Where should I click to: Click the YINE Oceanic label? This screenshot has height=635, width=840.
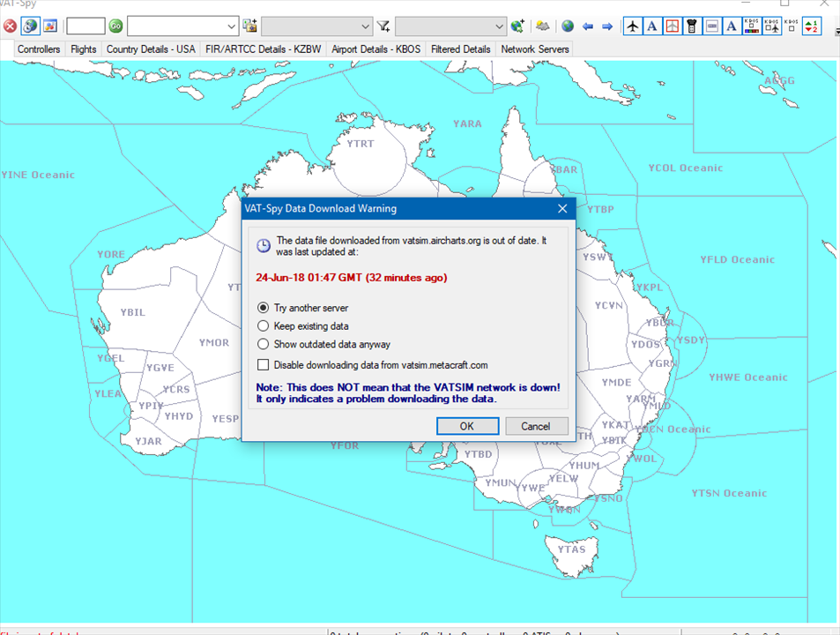(38, 176)
